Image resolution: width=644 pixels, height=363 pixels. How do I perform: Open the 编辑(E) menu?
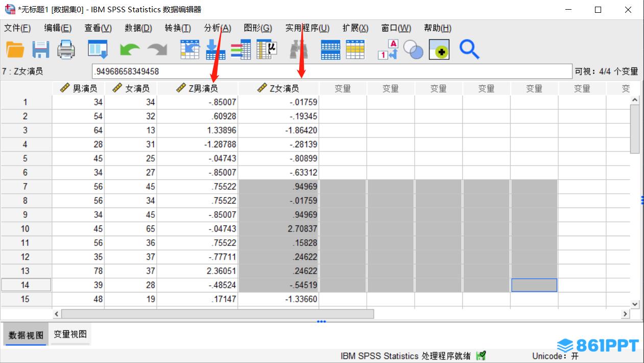tap(58, 28)
